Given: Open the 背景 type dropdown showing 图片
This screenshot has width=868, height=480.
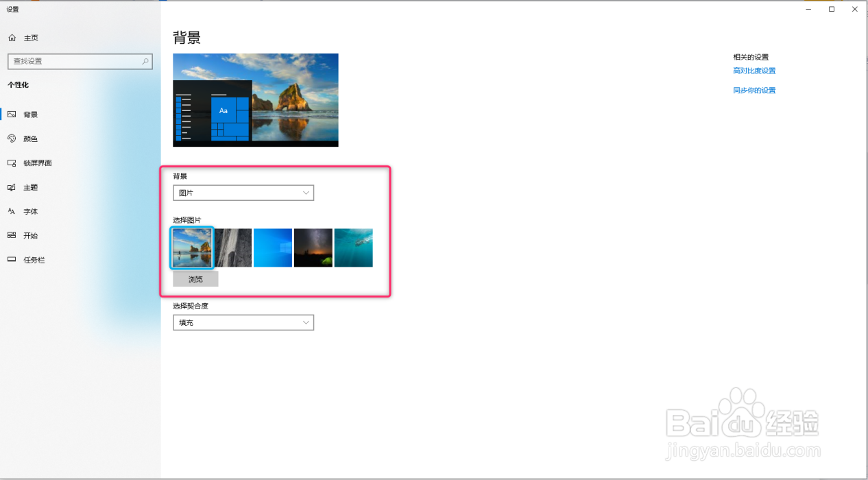Looking at the screenshot, I should click(243, 193).
